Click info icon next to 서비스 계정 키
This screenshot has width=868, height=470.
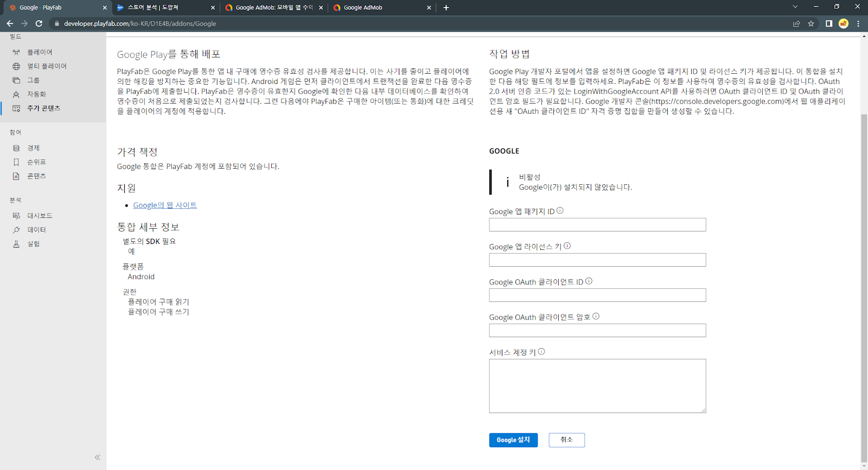pyautogui.click(x=541, y=352)
